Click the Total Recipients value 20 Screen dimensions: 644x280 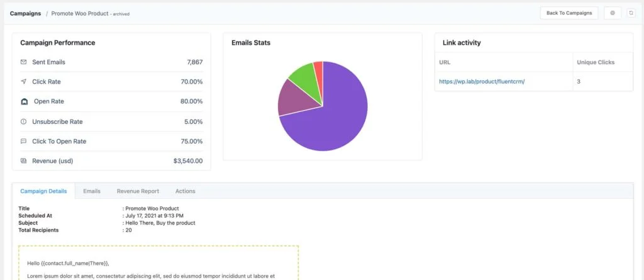[128, 230]
